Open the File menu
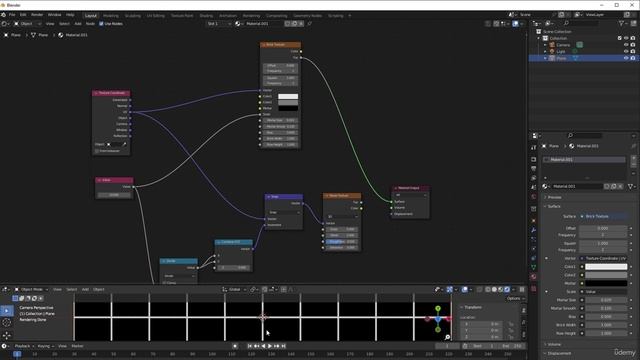Image resolution: width=640 pixels, height=360 pixels. click(x=12, y=15)
